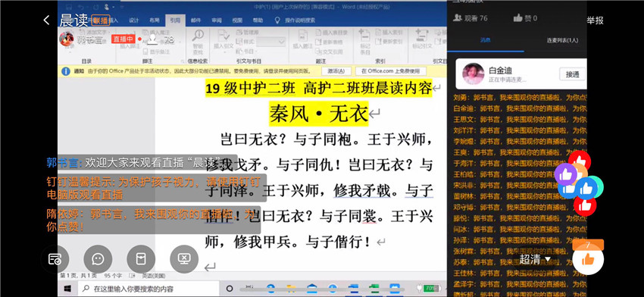Open the checklist icon at bottom left
Screen dimensions: 644x297
[x=55, y=259]
